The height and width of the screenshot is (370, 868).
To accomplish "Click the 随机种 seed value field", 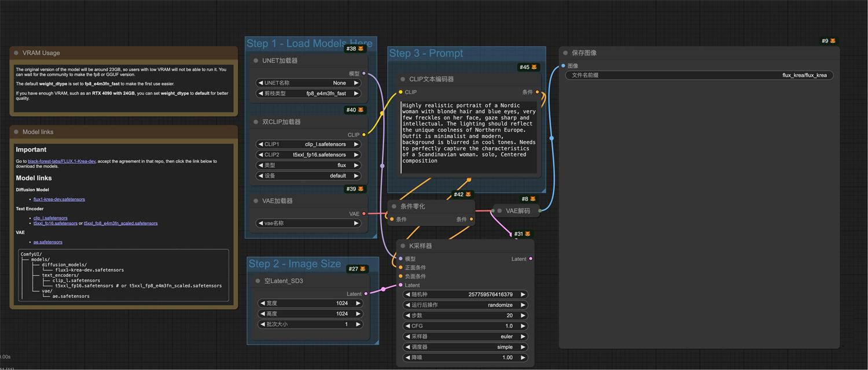I will (465, 294).
